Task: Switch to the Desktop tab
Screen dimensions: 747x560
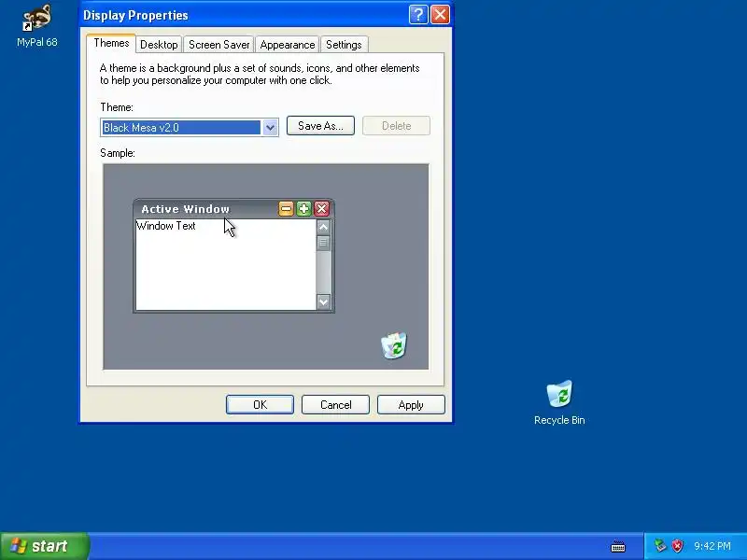Action: point(159,44)
